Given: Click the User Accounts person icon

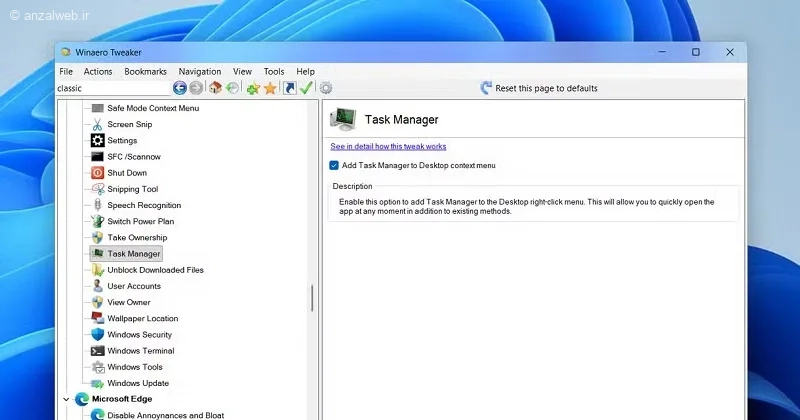Looking at the screenshot, I should click(x=97, y=286).
